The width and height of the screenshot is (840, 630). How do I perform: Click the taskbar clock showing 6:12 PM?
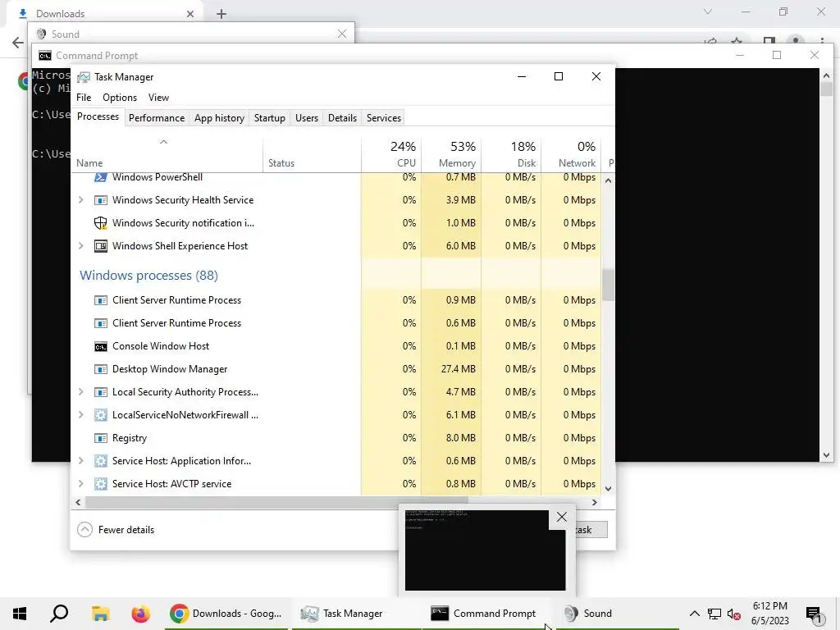pyautogui.click(x=769, y=614)
